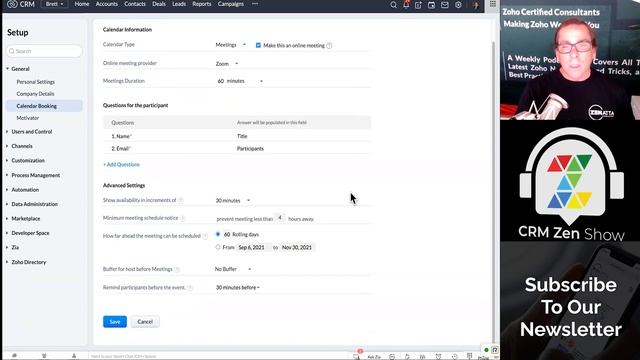640x360 pixels.
Task: Click help icon for availability increments
Action: [x=180, y=200]
